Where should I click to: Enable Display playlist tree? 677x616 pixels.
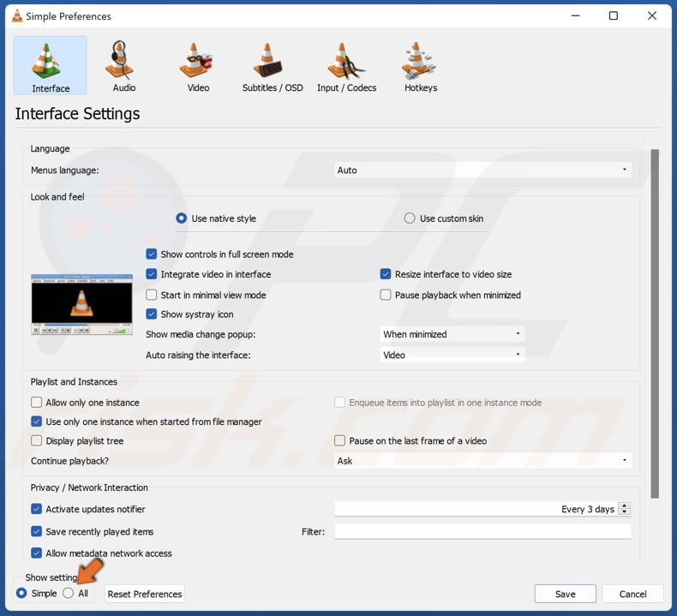pyautogui.click(x=36, y=440)
